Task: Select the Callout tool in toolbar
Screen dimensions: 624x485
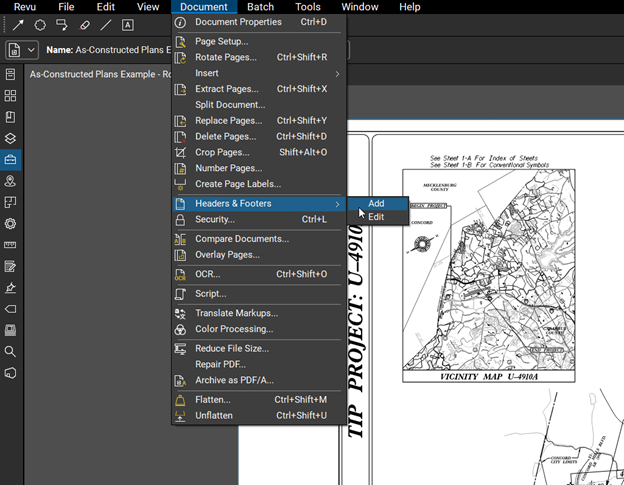Action: pyautogui.click(x=62, y=25)
